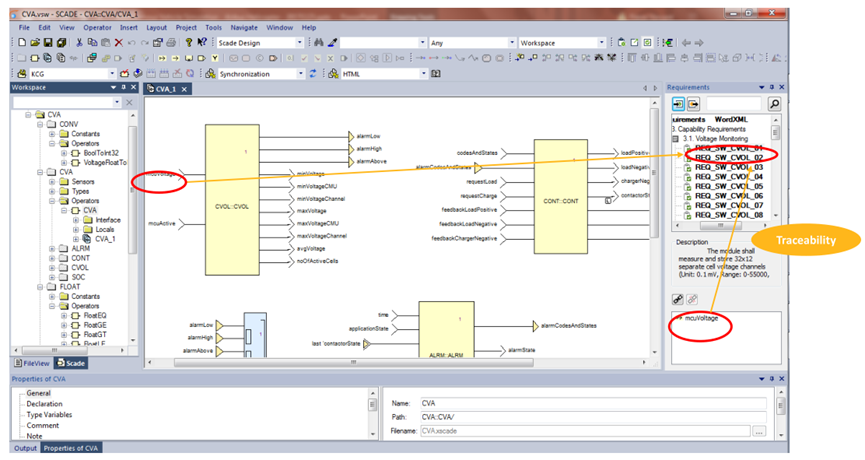Click the What's This pointer help icon

pos(202,42)
